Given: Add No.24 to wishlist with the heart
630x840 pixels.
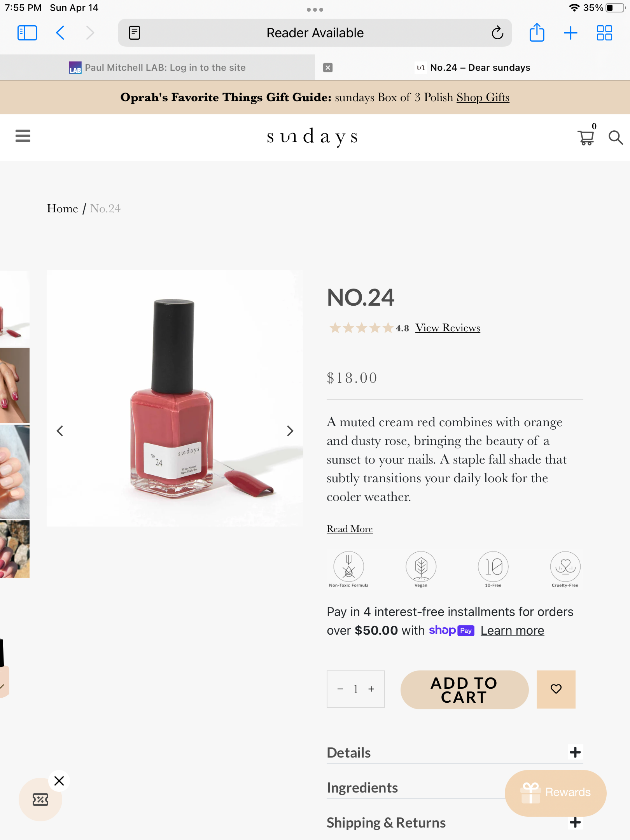Looking at the screenshot, I should [x=556, y=689].
